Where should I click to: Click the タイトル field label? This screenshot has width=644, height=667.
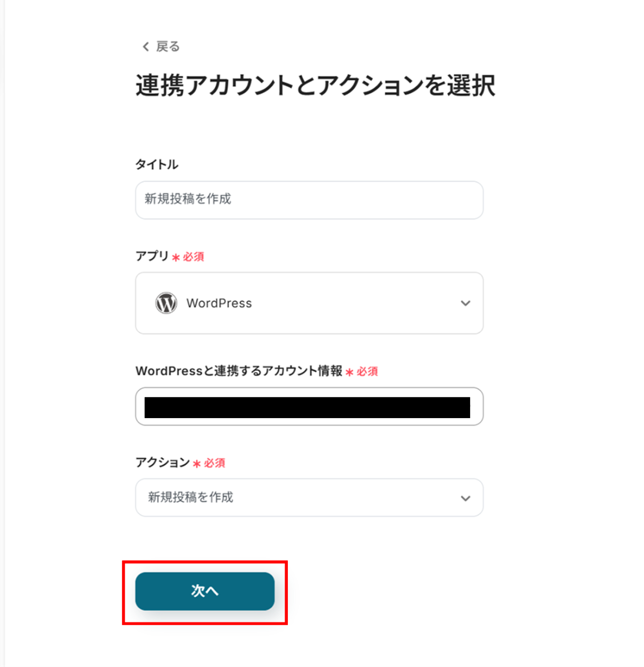pyautogui.click(x=157, y=164)
